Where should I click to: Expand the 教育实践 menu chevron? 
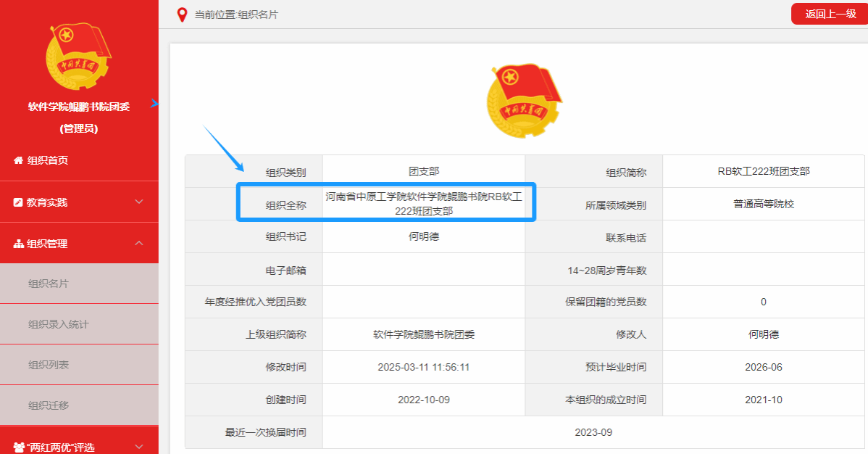[x=139, y=202]
